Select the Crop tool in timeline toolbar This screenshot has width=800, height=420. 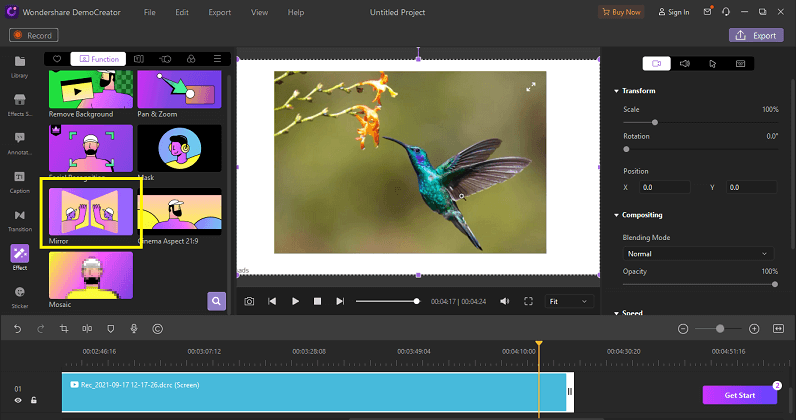coord(64,329)
